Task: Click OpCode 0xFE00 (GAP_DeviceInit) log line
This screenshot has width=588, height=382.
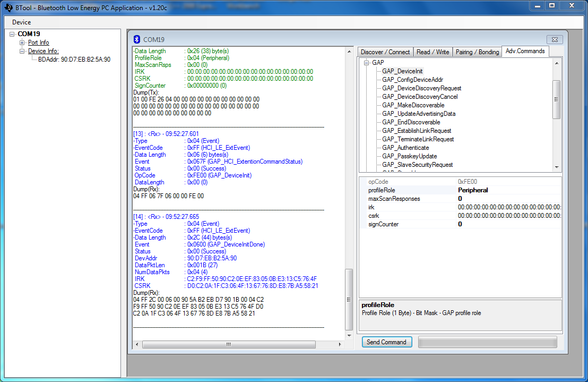Action: point(193,175)
